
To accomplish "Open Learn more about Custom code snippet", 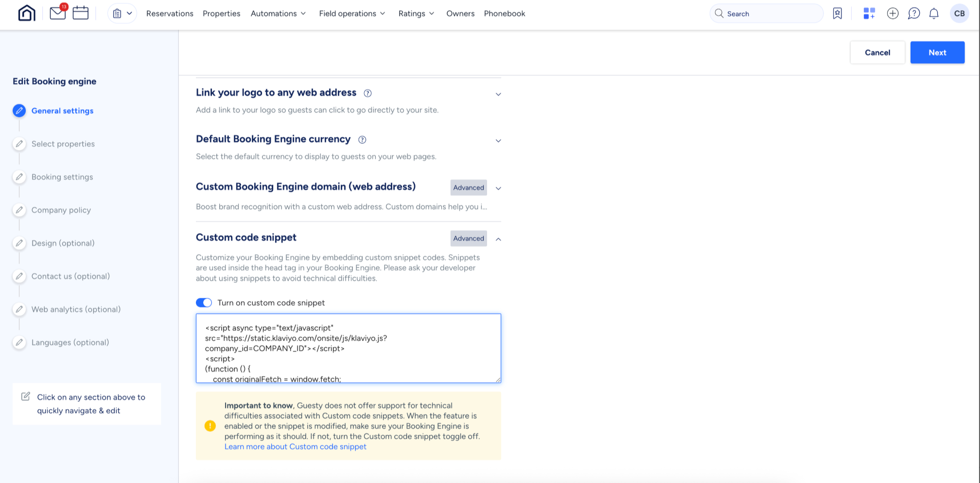I will (x=295, y=447).
